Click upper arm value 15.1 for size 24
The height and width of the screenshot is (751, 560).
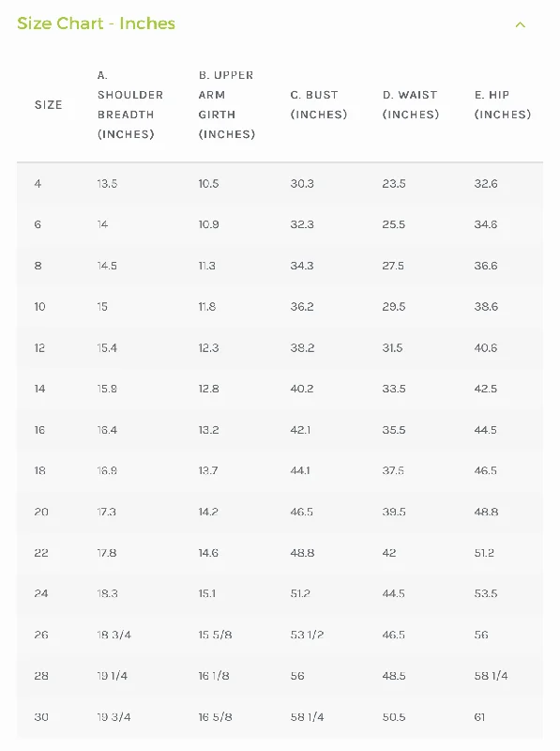(x=207, y=593)
